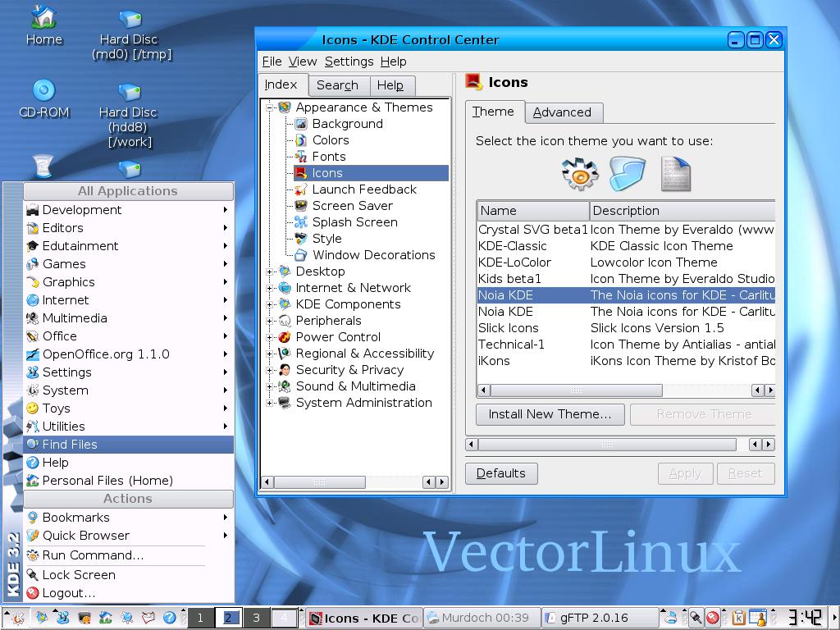Click the K menu start button in the panel

point(16,618)
